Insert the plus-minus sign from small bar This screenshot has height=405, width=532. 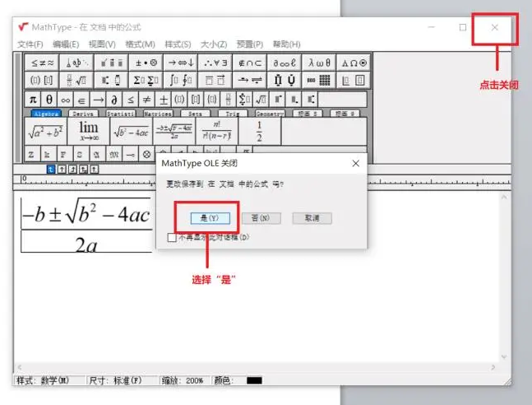[x=163, y=100]
